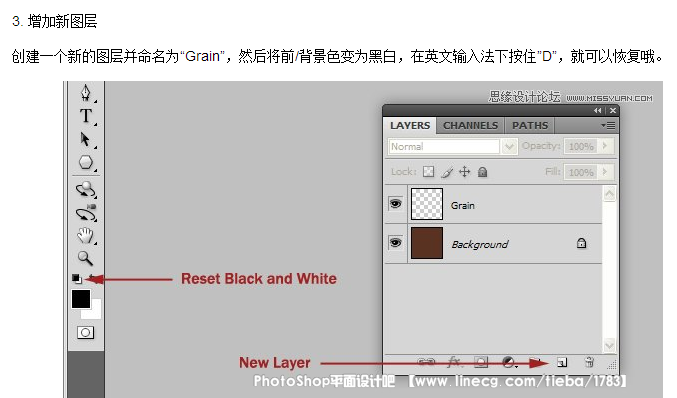Select the Type tool

click(85, 116)
